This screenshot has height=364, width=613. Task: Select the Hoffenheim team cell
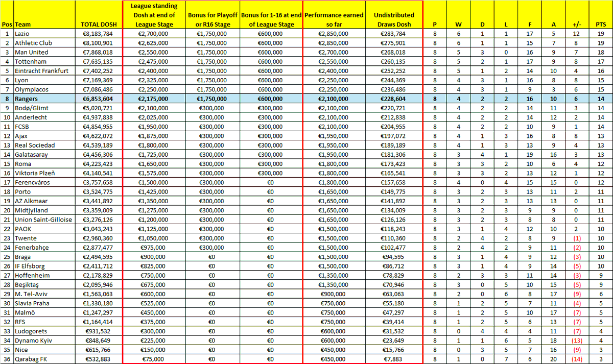point(44,275)
